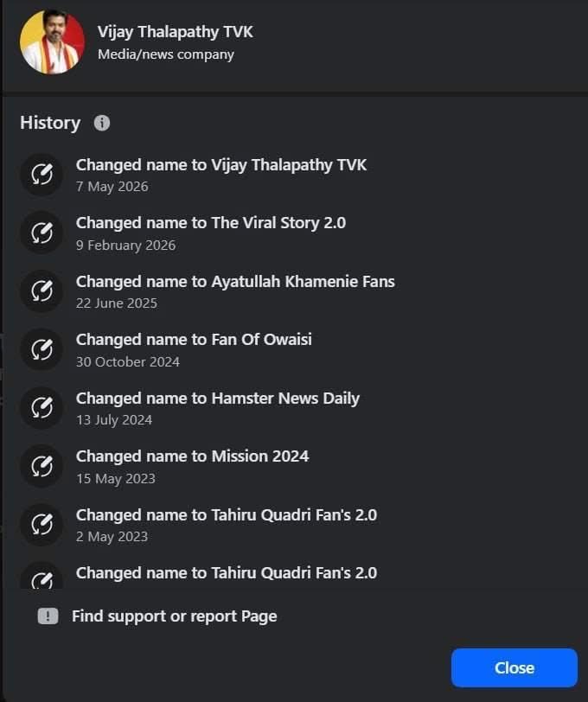588x702 pixels.
Task: Click the edit icon beside 2 May 2023
Action: tap(42, 525)
